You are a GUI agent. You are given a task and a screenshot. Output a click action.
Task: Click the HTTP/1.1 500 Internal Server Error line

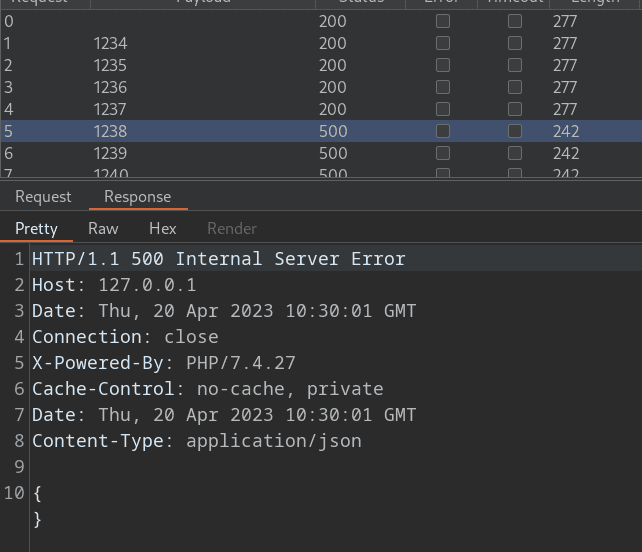coord(219,259)
